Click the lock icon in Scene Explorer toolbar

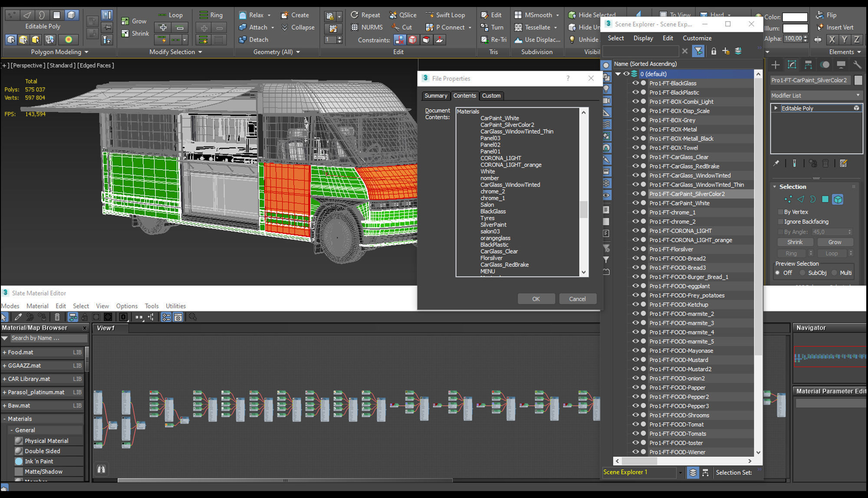coord(713,51)
